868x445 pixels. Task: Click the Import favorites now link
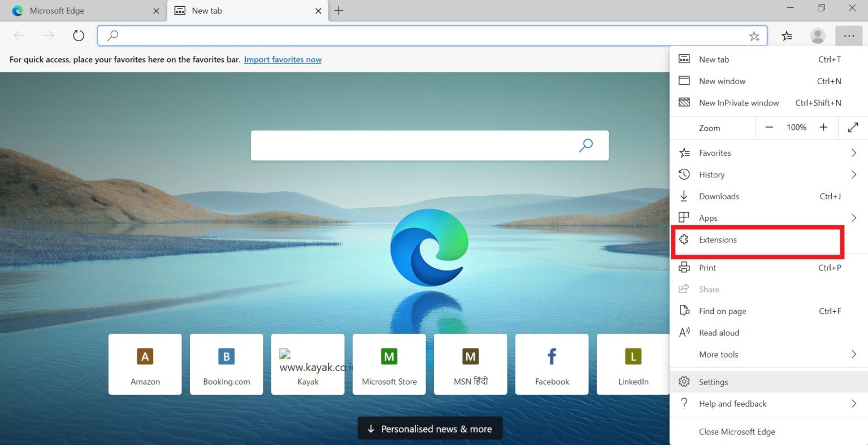(x=283, y=59)
